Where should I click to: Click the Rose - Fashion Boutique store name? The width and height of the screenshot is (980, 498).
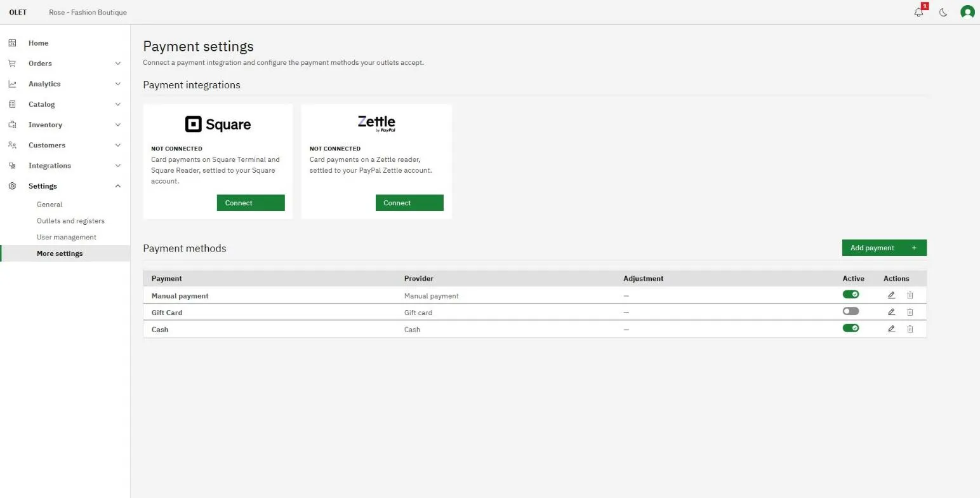[x=88, y=12]
